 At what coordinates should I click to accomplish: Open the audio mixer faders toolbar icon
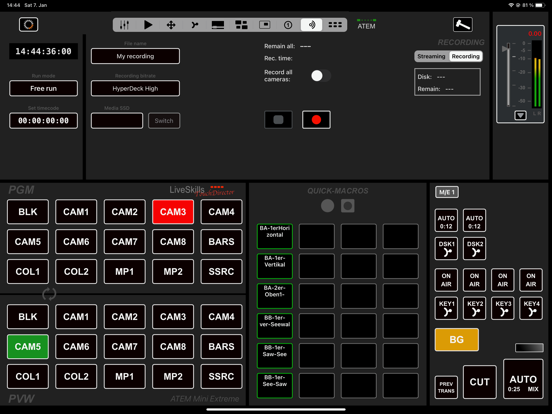pyautogui.click(x=124, y=25)
